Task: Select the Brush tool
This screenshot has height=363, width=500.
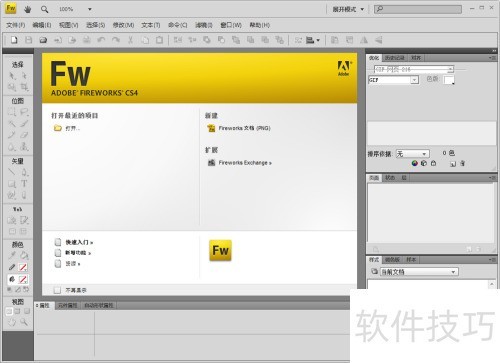Action: 24,124
